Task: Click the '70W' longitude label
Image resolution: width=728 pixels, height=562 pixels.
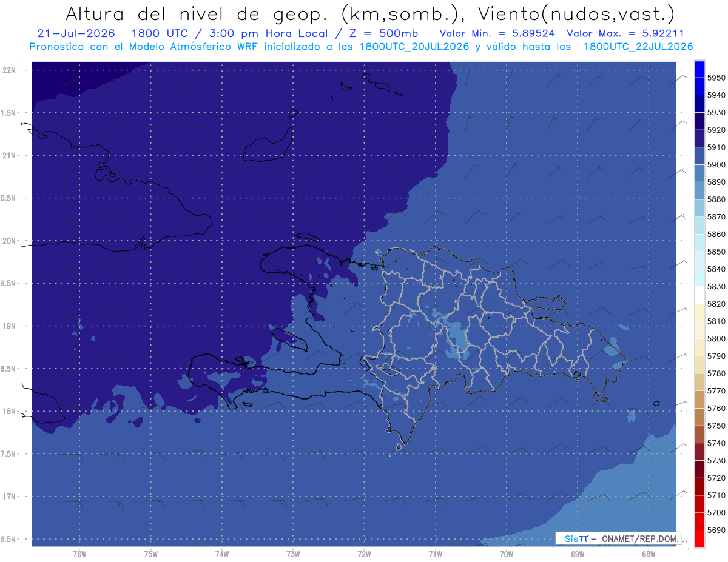Action: [x=507, y=554]
